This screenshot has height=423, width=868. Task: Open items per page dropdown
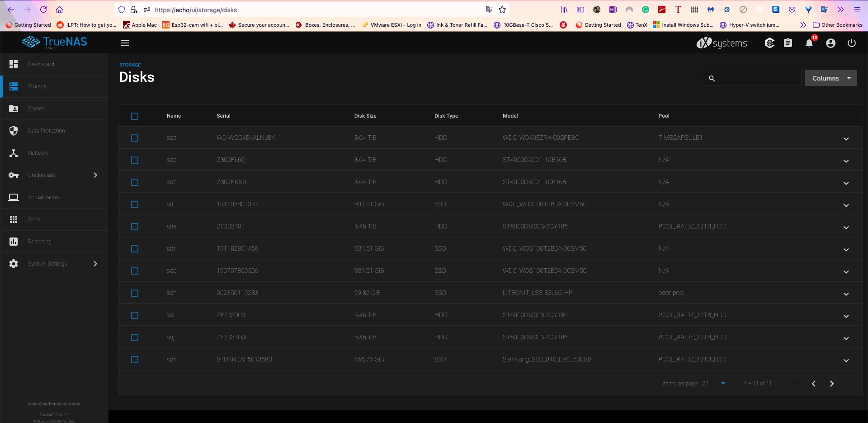(714, 384)
